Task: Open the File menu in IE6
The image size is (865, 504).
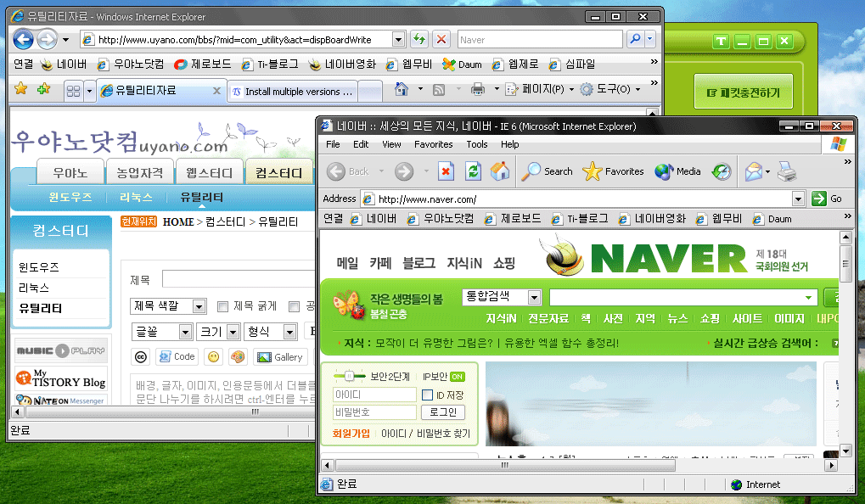Action: [333, 144]
